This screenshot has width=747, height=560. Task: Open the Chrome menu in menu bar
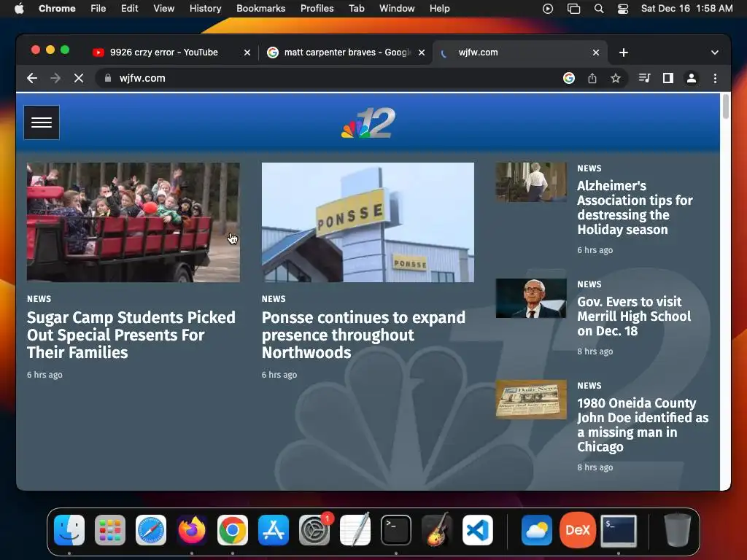(x=57, y=8)
